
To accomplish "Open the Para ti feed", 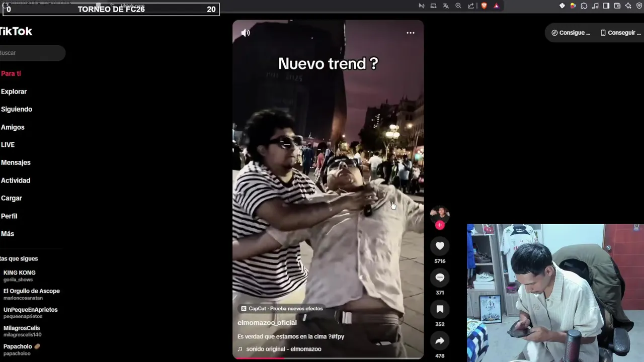I will point(11,73).
